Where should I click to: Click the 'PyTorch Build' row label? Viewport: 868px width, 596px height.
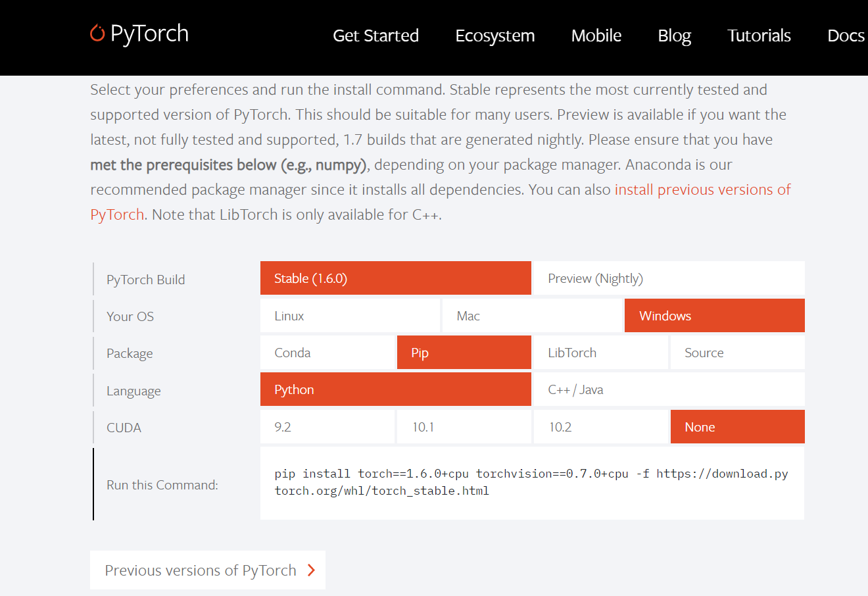tap(146, 280)
